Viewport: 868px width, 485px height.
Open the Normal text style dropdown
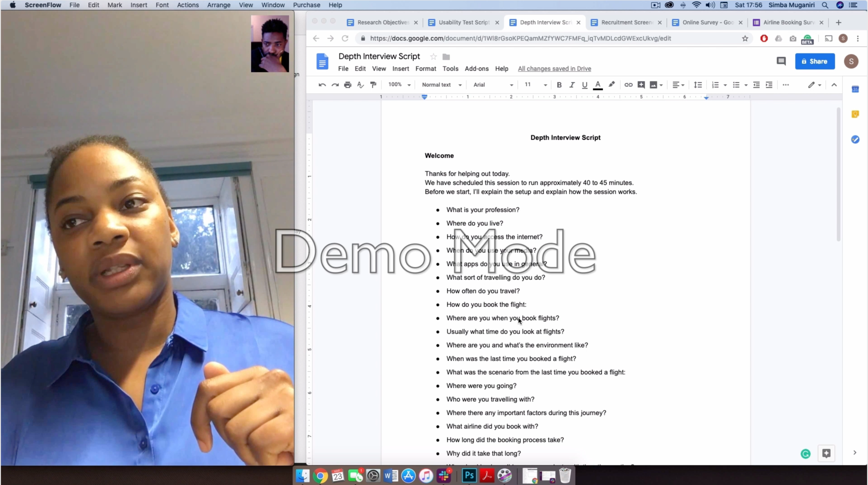[x=442, y=85]
